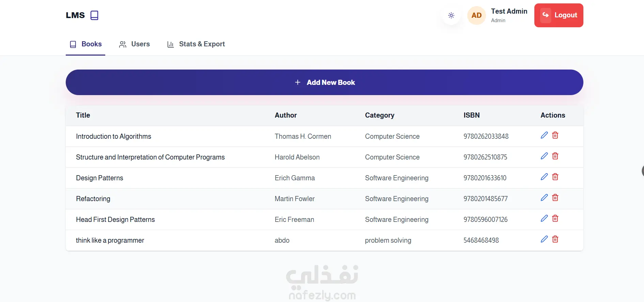Delete the Refactoring book entry
The height and width of the screenshot is (302, 644).
(555, 198)
